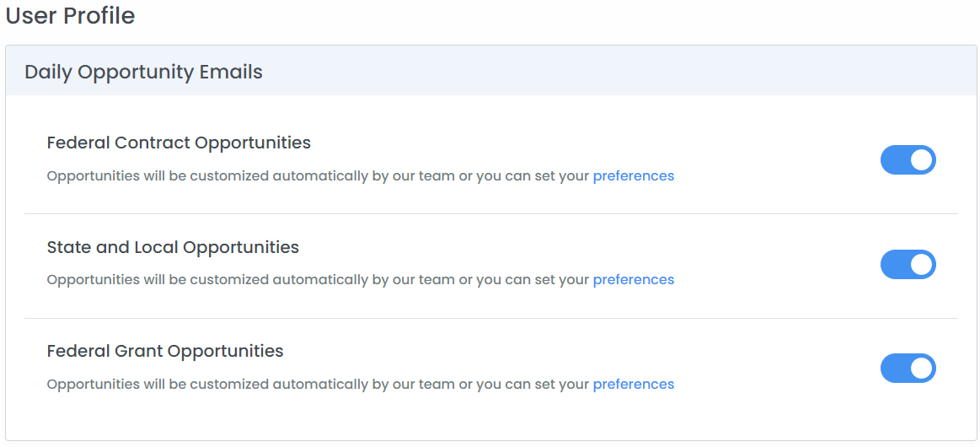Click white knob on State and Local switch

(x=921, y=265)
